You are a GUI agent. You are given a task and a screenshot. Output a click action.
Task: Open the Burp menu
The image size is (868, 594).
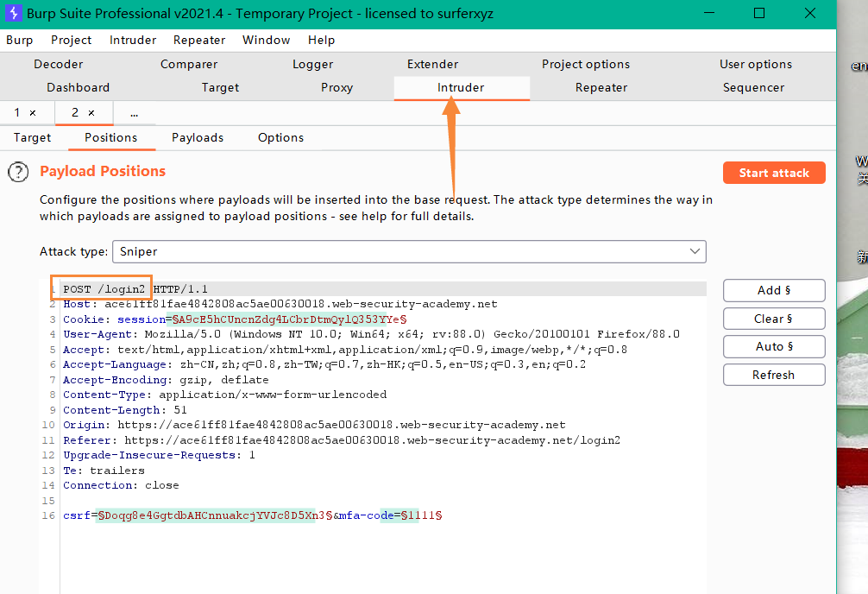[19, 40]
